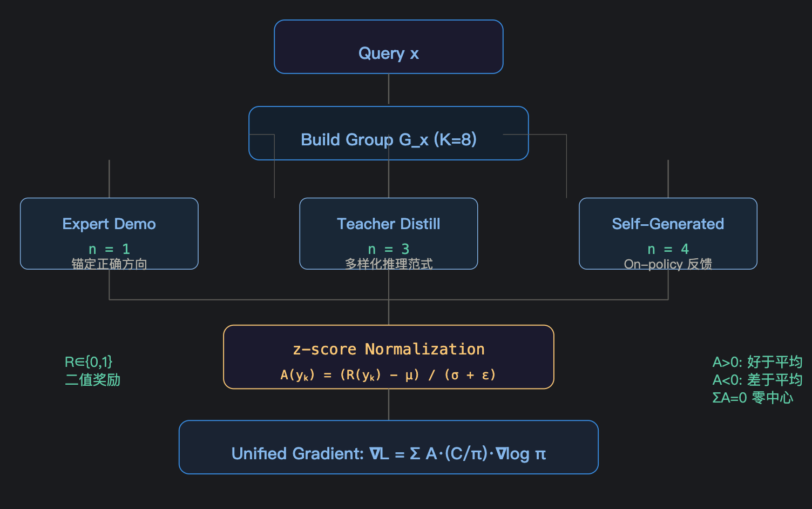Select the R∈{0,1} annotation
Image resolution: width=812 pixels, height=509 pixels.
[x=89, y=361]
